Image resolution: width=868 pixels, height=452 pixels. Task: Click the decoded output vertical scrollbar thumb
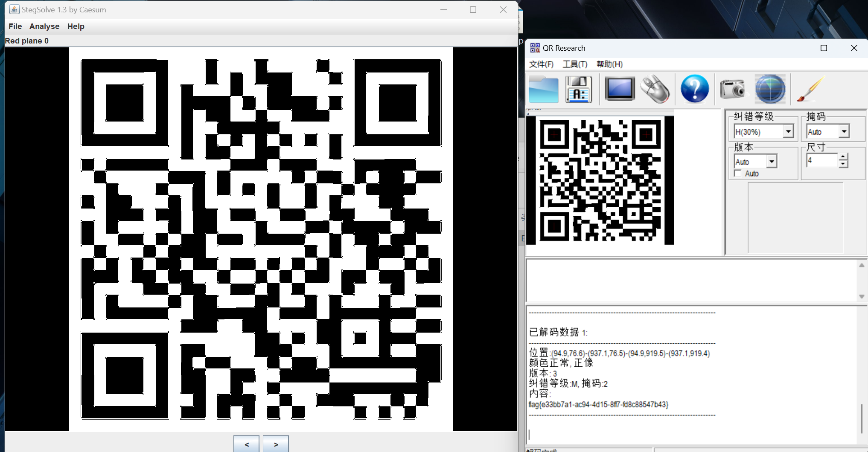pos(862,419)
